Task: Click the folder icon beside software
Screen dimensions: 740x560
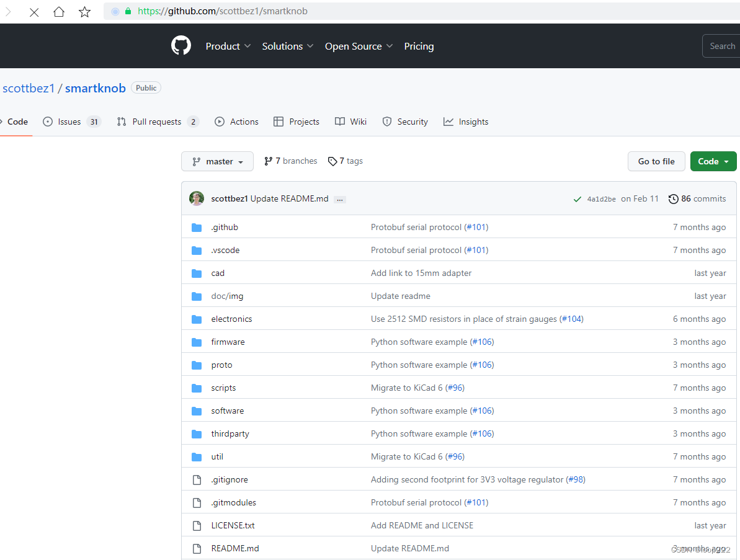Action: click(197, 411)
